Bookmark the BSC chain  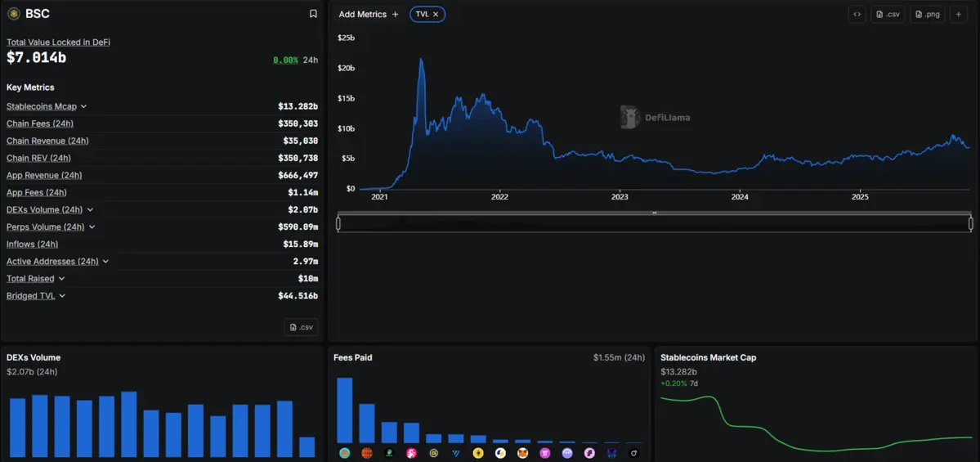pos(313,14)
